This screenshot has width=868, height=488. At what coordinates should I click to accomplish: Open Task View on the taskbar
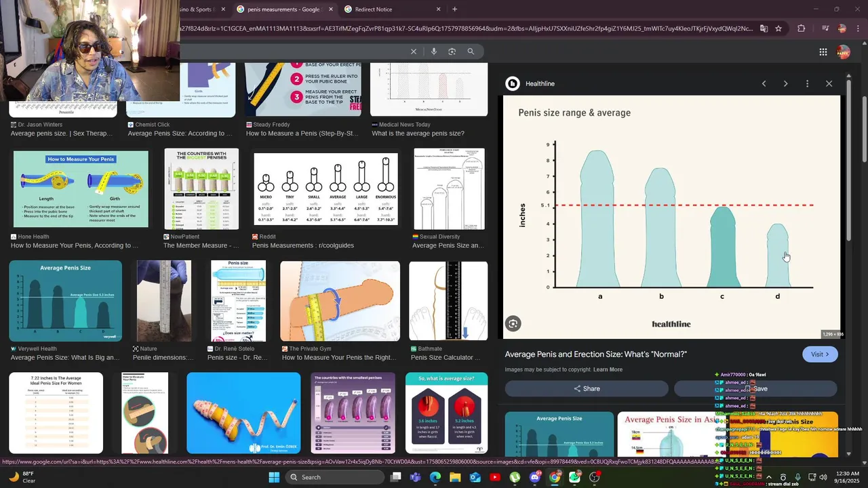(396, 477)
